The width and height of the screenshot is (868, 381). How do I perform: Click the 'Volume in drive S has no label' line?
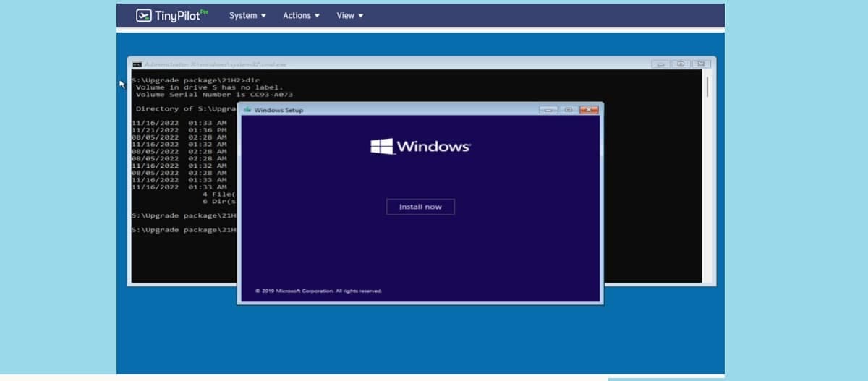click(x=209, y=87)
